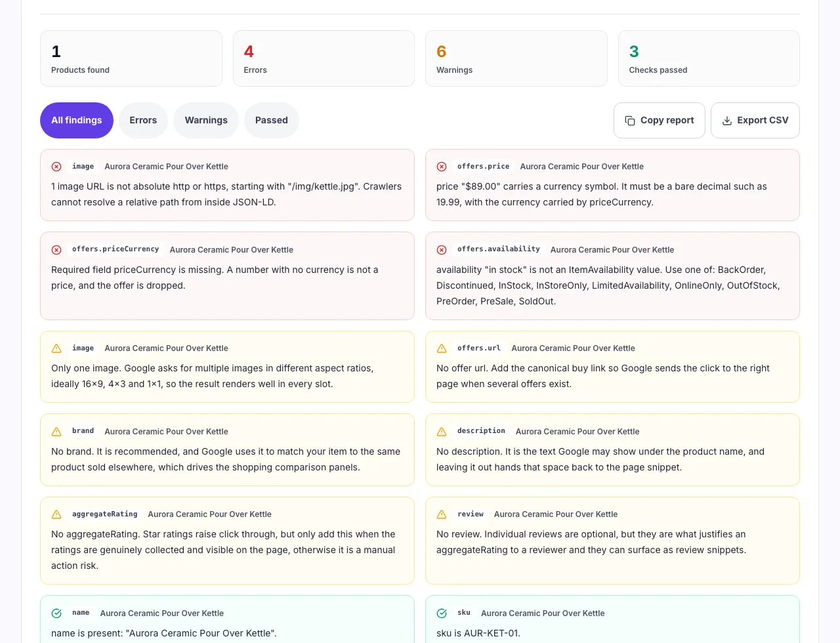Switch to the Passed filter tab
The image size is (840, 643).
point(272,120)
